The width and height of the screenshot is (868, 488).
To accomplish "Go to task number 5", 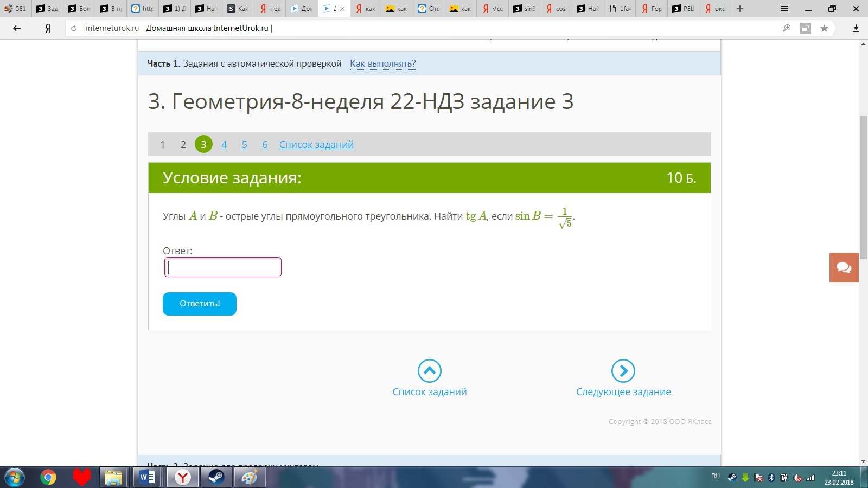I will point(244,144).
